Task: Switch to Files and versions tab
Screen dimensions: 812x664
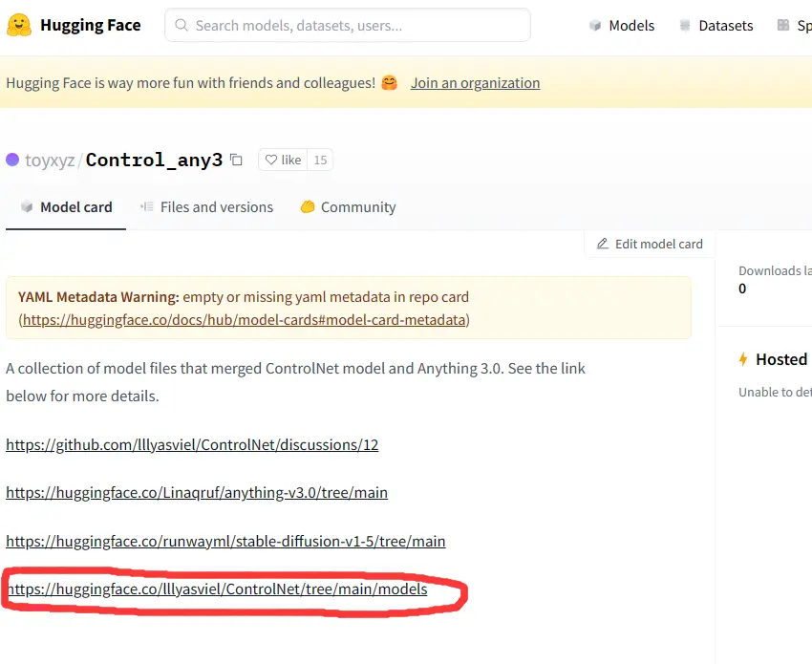Action: (x=206, y=207)
